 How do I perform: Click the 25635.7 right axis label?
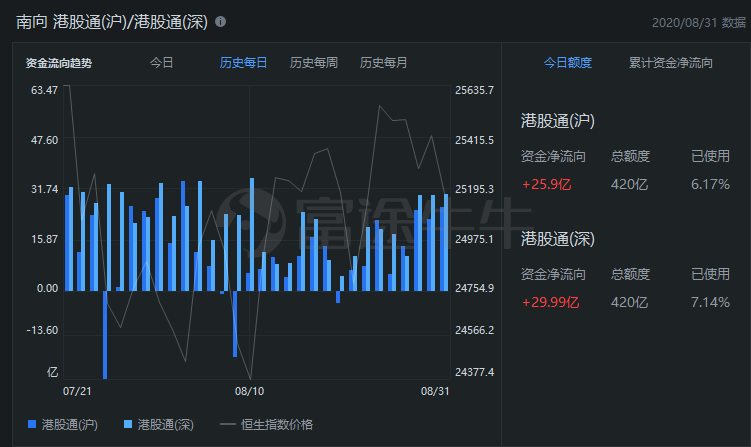474,90
